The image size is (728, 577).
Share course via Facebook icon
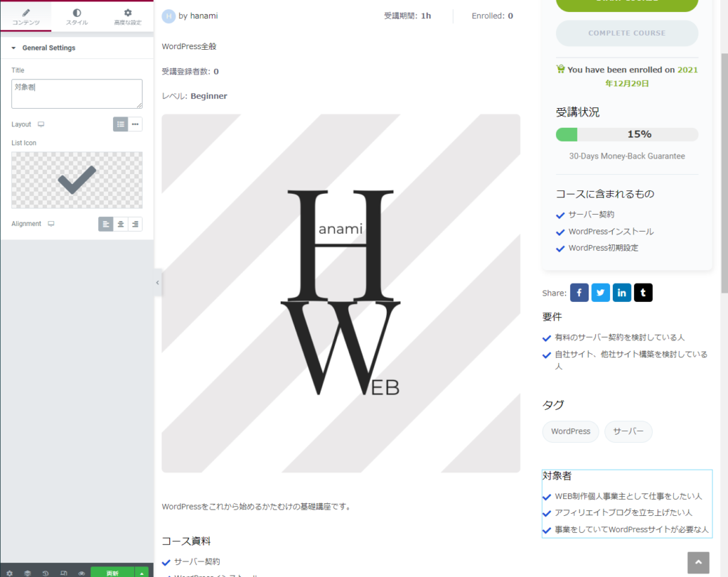pyautogui.click(x=579, y=293)
